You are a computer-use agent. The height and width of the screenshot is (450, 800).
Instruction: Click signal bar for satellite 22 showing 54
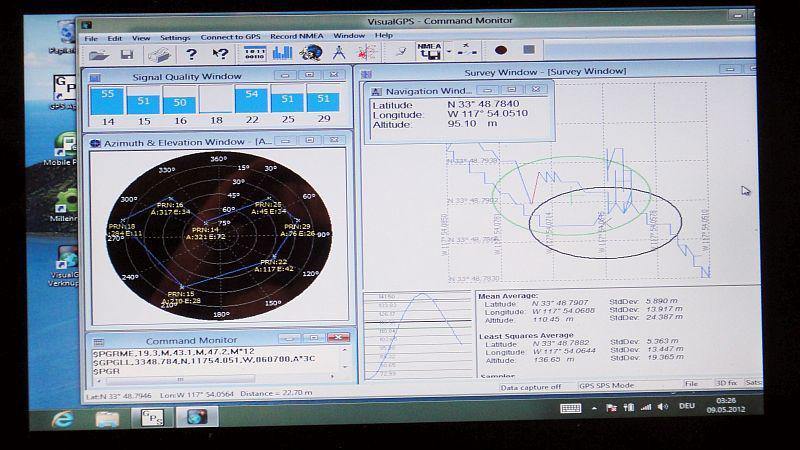tap(252, 99)
